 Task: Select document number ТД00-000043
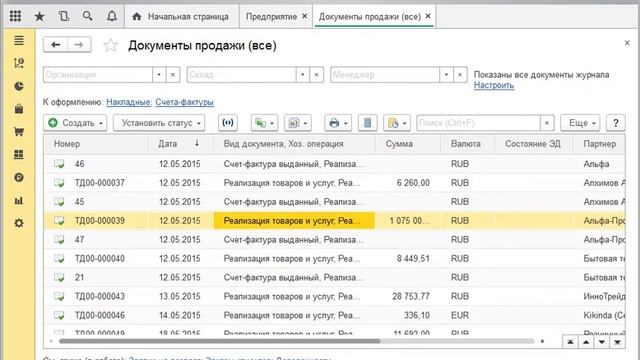click(x=100, y=296)
